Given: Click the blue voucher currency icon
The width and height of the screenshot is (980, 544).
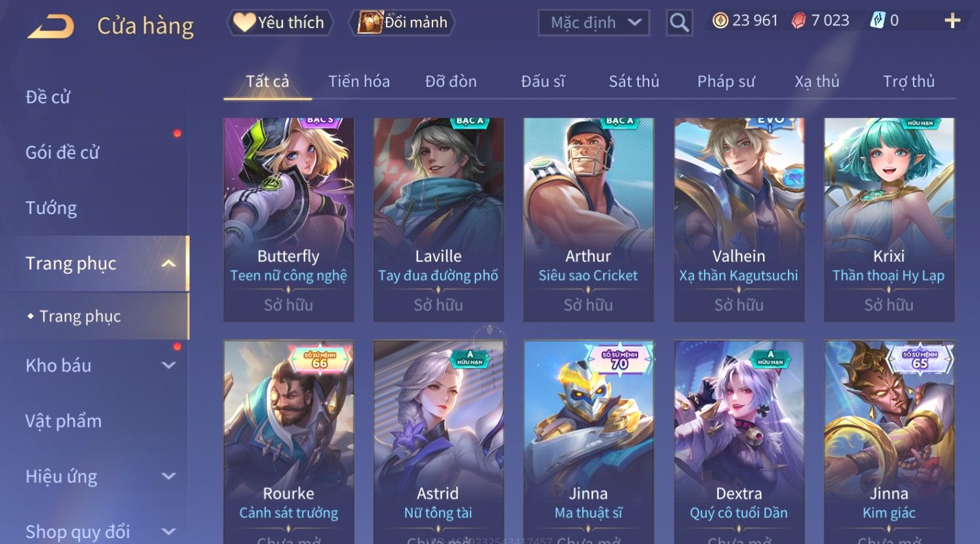Looking at the screenshot, I should [x=877, y=21].
